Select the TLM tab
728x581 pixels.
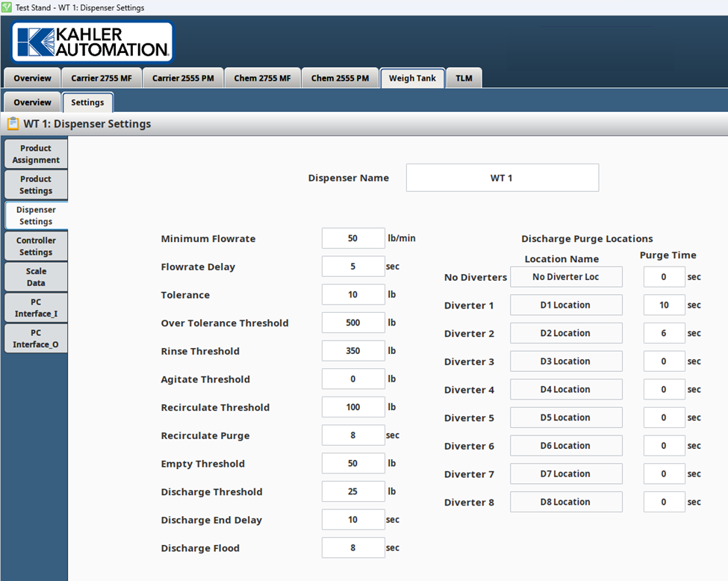[464, 78]
